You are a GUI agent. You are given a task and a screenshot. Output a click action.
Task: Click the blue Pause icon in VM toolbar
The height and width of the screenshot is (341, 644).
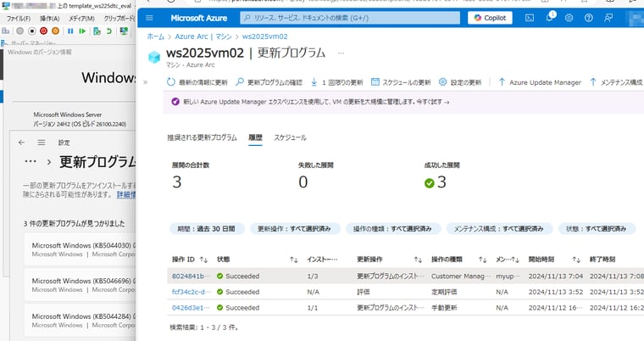point(70,31)
